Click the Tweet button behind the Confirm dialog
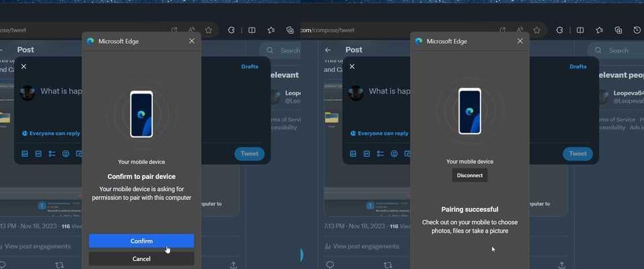 point(250,153)
